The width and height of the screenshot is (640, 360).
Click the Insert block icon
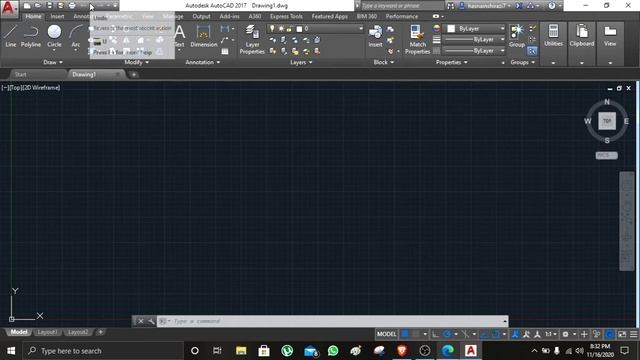[375, 36]
